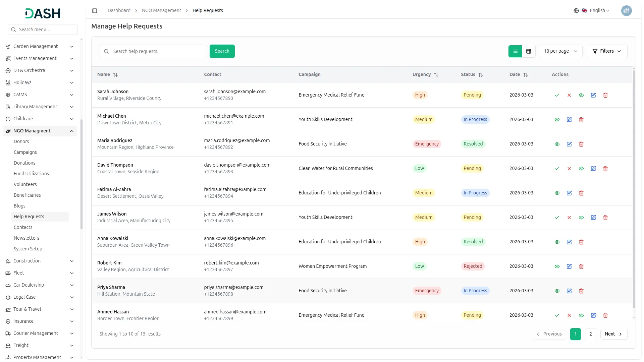Go to Donations menu item
644x362 pixels.
pos(24,163)
